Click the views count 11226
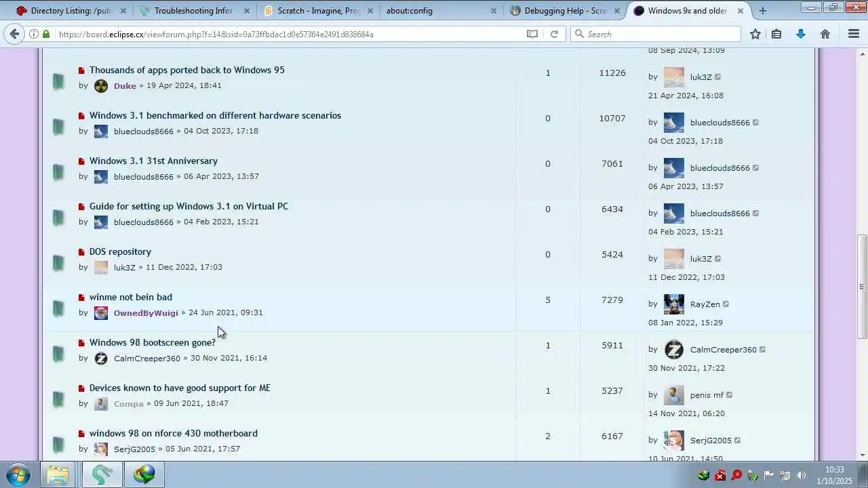Image resolution: width=868 pixels, height=488 pixels. [612, 73]
